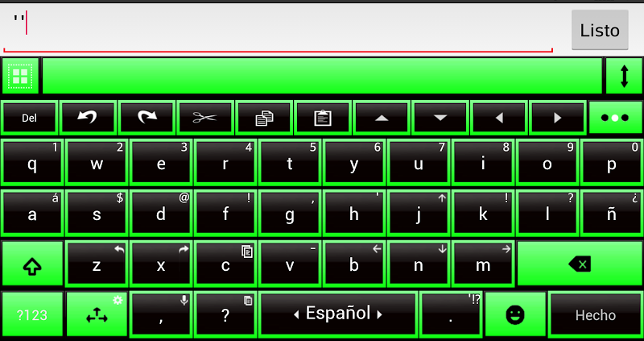Image resolution: width=644 pixels, height=341 pixels.
Task: Tap the copy documents icon
Action: [x=264, y=118]
